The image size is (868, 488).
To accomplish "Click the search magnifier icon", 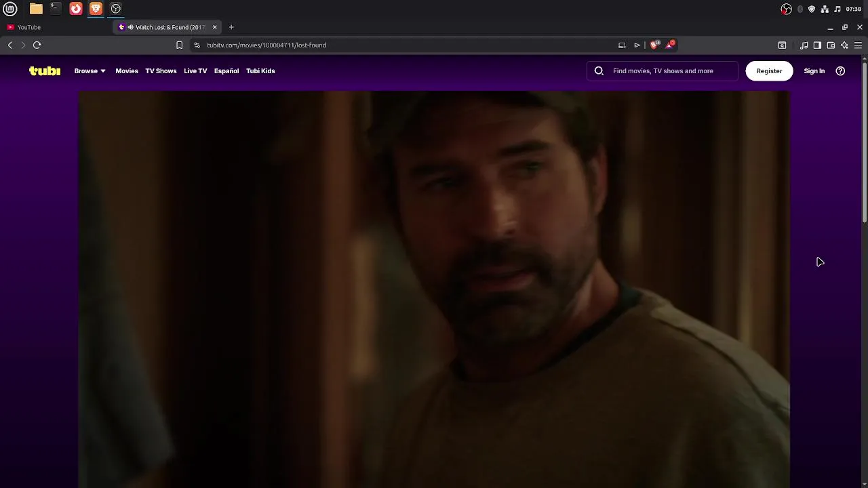I will pos(599,70).
